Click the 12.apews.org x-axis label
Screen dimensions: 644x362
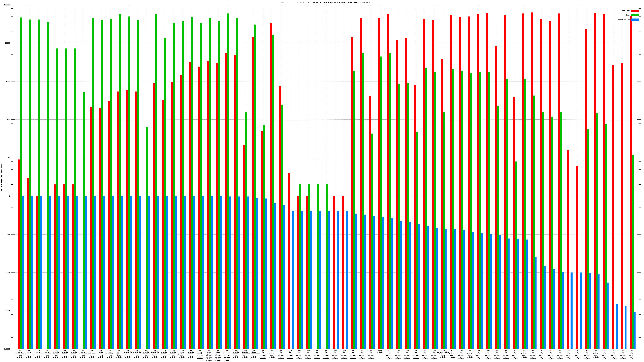click(272, 354)
